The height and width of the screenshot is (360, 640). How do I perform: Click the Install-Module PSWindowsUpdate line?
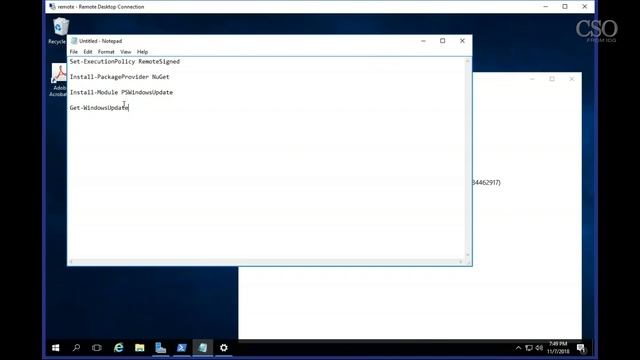coord(121,92)
